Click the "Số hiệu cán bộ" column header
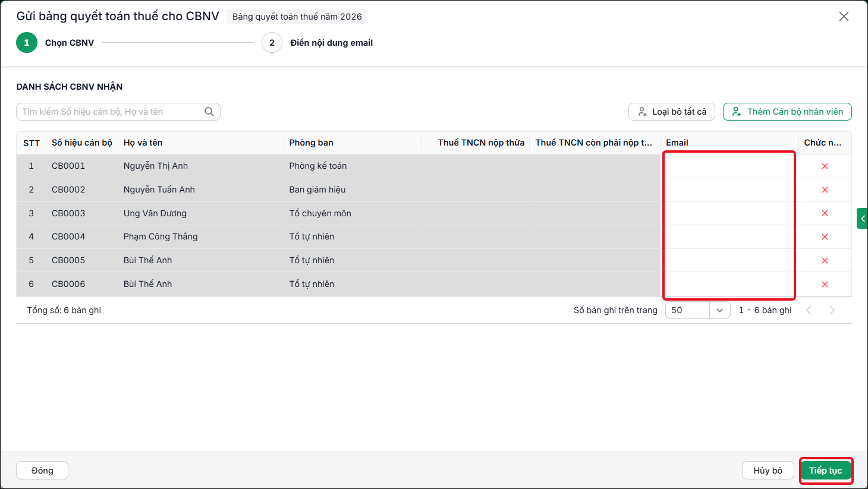Viewport: 868px width, 489px height. [82, 143]
